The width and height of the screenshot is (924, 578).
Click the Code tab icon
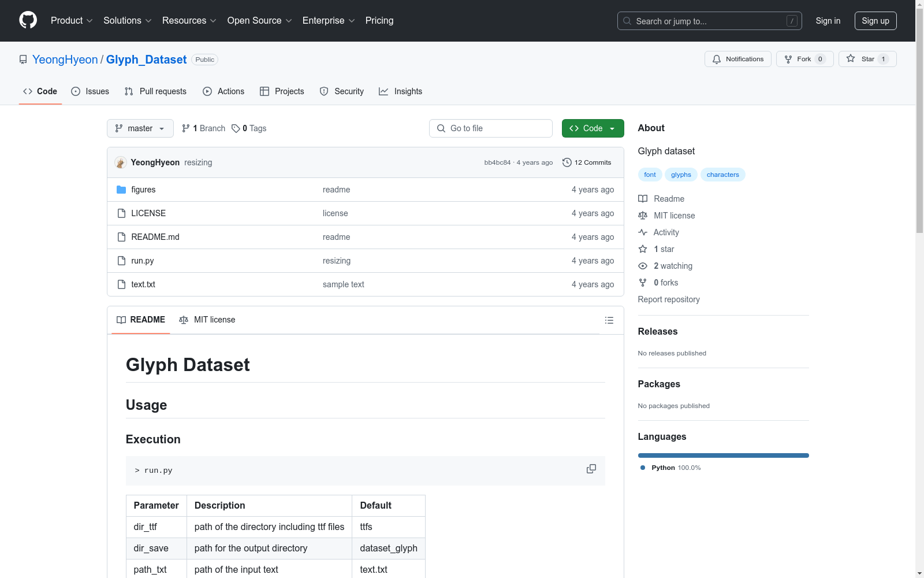click(x=28, y=91)
